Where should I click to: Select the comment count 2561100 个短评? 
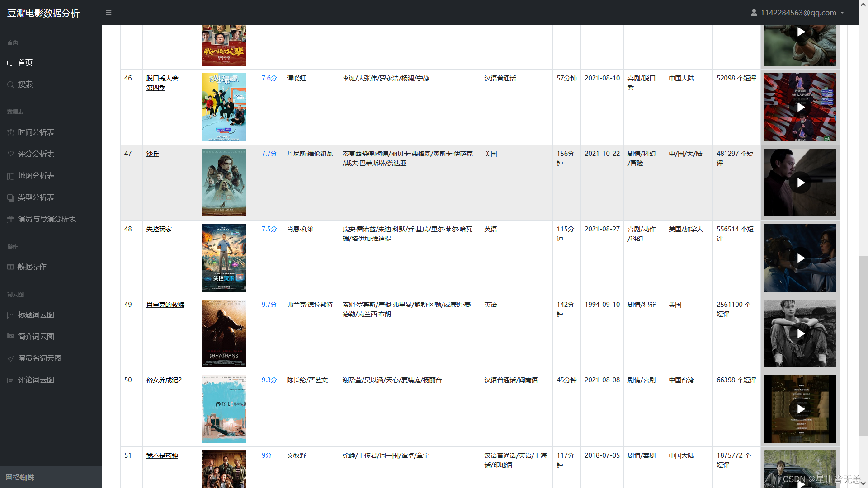(734, 309)
